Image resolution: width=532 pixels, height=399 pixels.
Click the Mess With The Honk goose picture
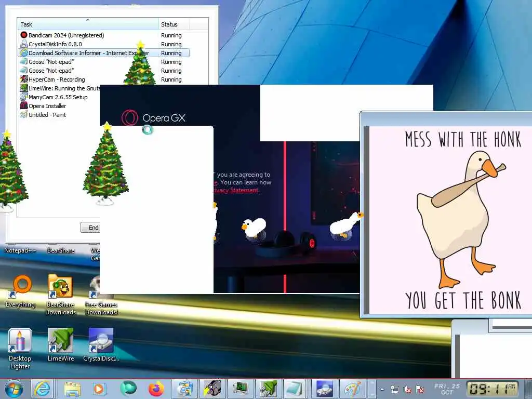(450, 220)
